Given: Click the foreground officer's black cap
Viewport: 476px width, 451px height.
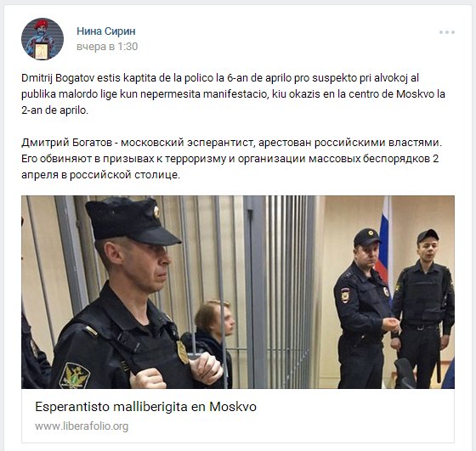Looking at the screenshot, I should 133,221.
